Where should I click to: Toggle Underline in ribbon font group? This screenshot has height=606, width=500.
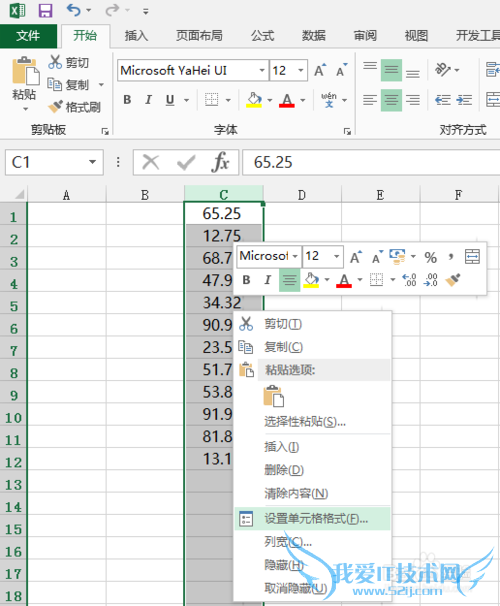(170, 100)
